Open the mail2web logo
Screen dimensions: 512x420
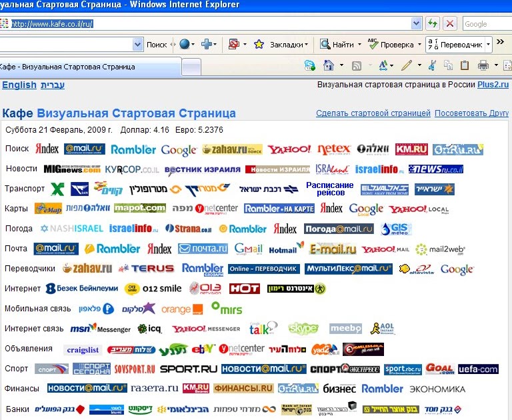click(x=440, y=249)
